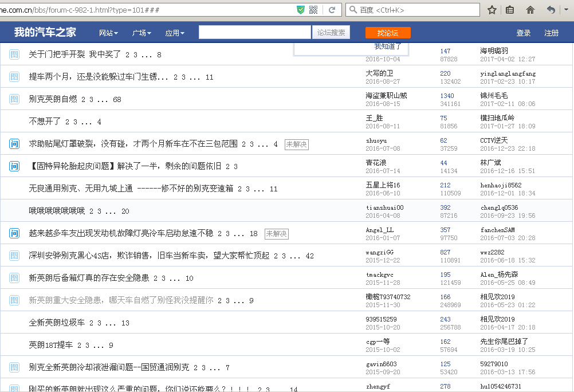Image resolution: width=574 pixels, height=392 pixels.
Task: Bookmark this page with the star icon
Action: [492, 10]
